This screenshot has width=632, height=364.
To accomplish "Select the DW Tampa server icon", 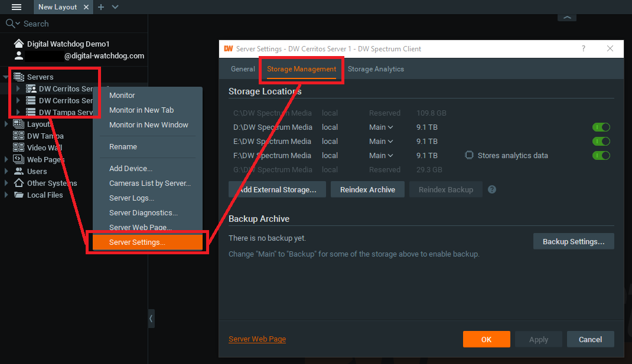I will click(31, 112).
